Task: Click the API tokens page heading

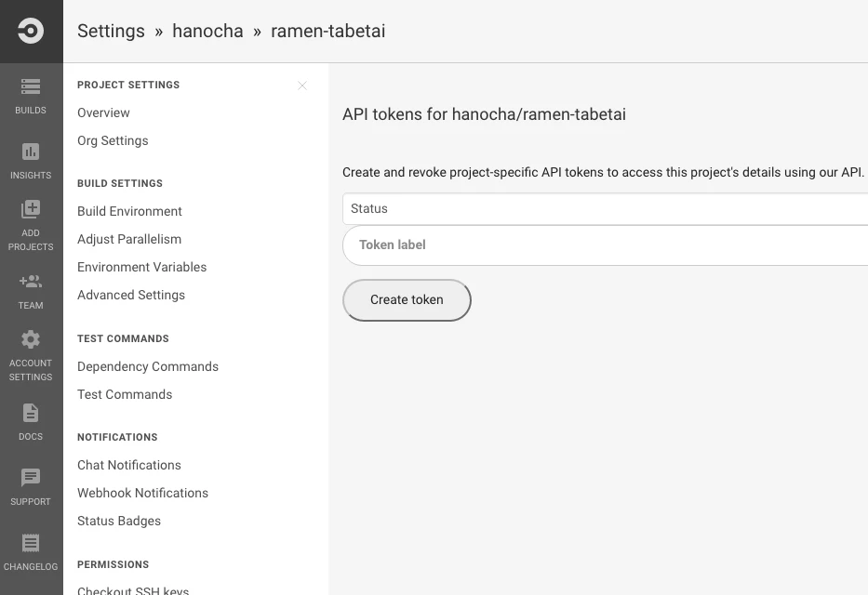Action: pyautogui.click(x=484, y=114)
